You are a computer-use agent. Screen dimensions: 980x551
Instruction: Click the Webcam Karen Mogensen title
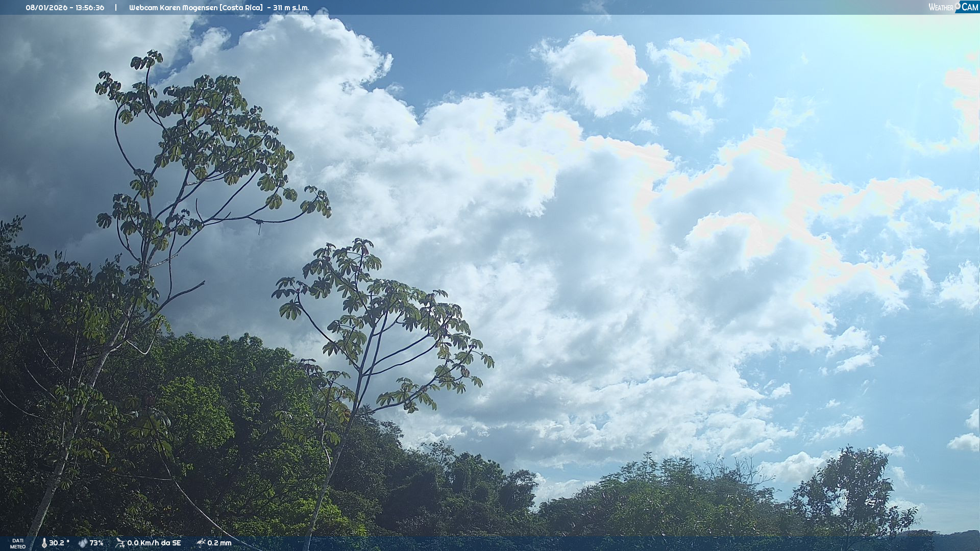[174, 8]
